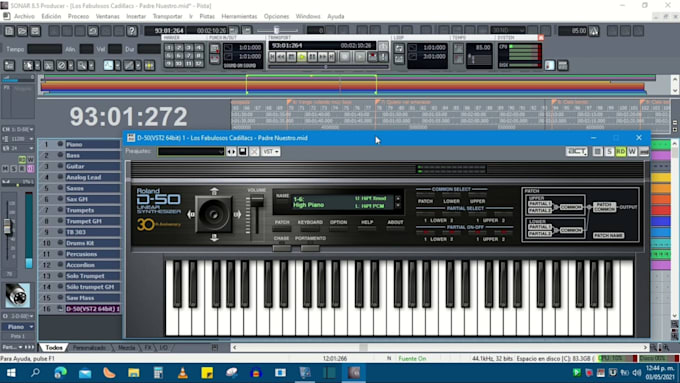Screen dimensions: 680x383
Task: Click the Pause transport button
Action: pos(312,57)
